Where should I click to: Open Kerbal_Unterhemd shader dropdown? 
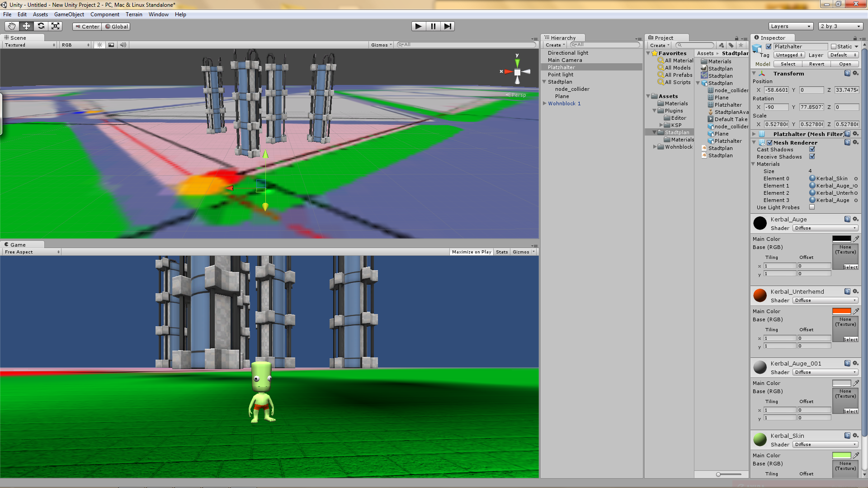pyautogui.click(x=825, y=300)
